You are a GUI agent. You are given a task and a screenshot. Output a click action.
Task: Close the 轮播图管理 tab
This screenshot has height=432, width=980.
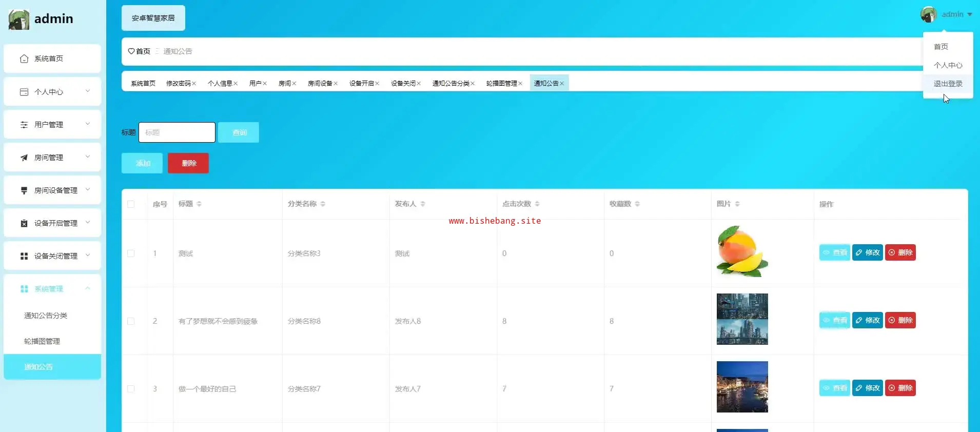pos(520,84)
